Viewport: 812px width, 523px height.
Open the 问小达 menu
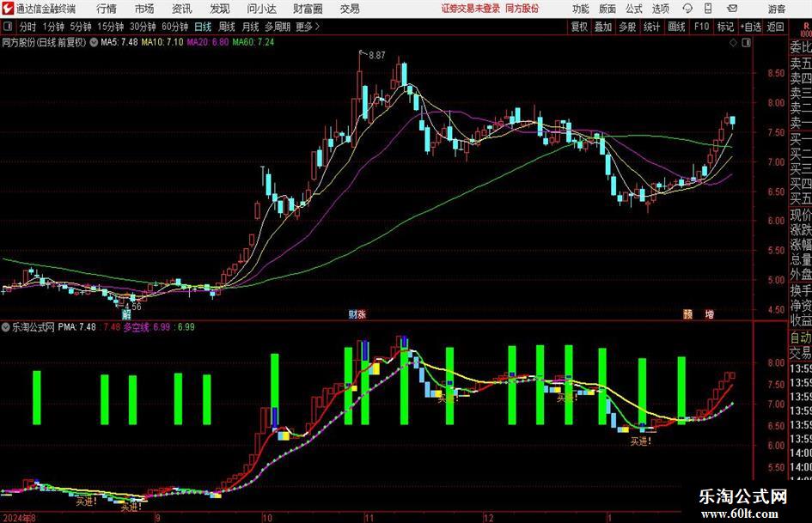coord(261,9)
